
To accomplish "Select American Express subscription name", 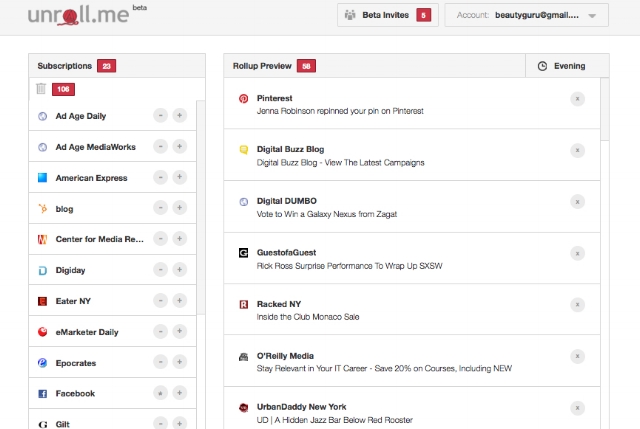I will [91, 178].
